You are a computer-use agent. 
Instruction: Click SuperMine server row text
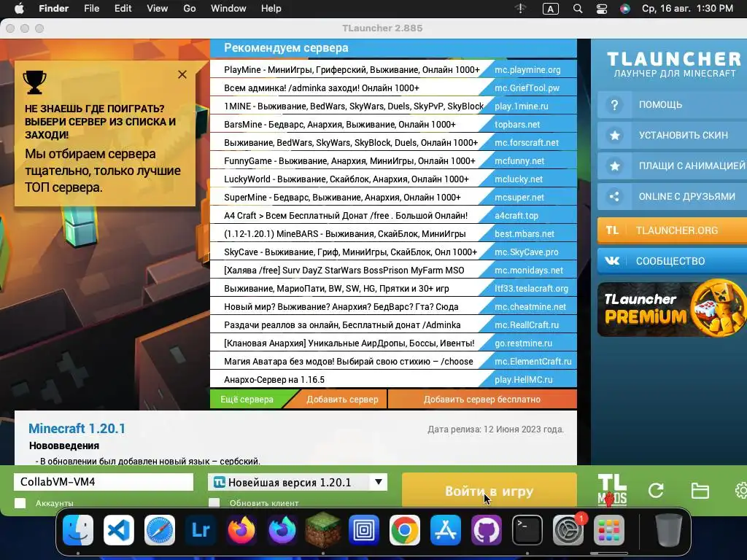pos(342,197)
